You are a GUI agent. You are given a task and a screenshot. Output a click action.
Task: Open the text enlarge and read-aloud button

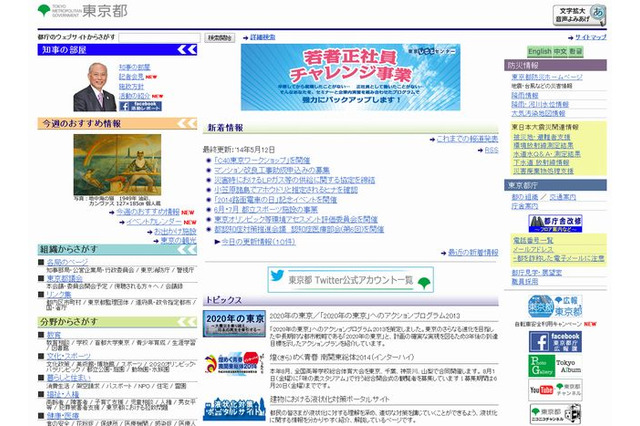tap(579, 16)
